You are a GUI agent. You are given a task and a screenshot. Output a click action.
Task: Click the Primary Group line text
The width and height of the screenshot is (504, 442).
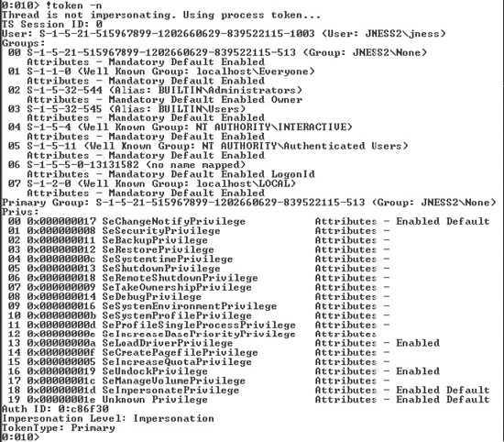click(x=249, y=202)
